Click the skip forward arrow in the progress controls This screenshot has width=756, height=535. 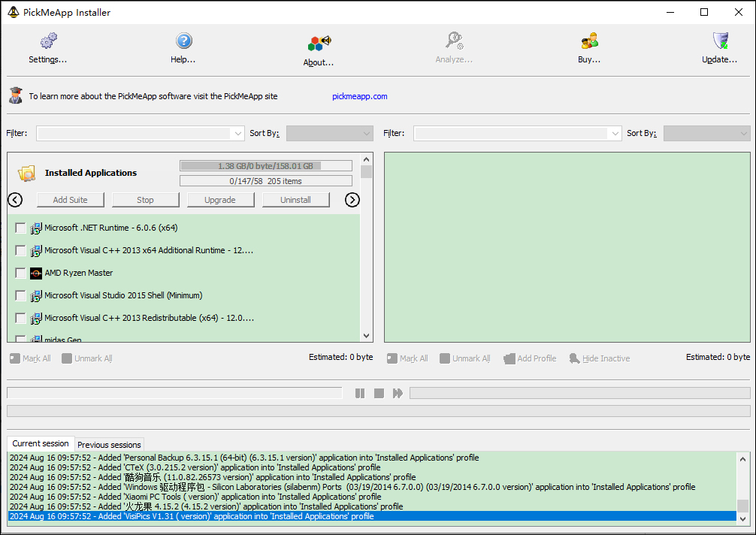pos(398,393)
